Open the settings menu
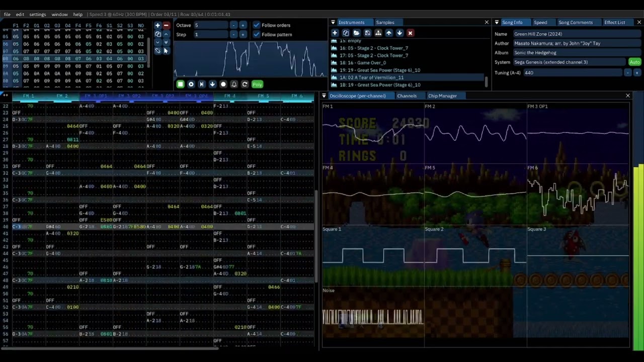 coord(38,15)
